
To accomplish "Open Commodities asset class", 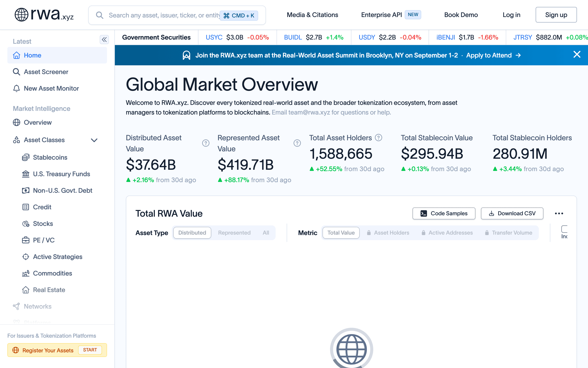I will (x=52, y=273).
